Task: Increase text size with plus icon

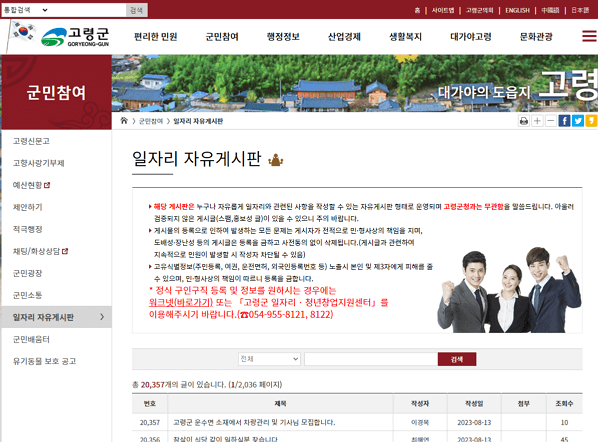Action: pos(537,121)
